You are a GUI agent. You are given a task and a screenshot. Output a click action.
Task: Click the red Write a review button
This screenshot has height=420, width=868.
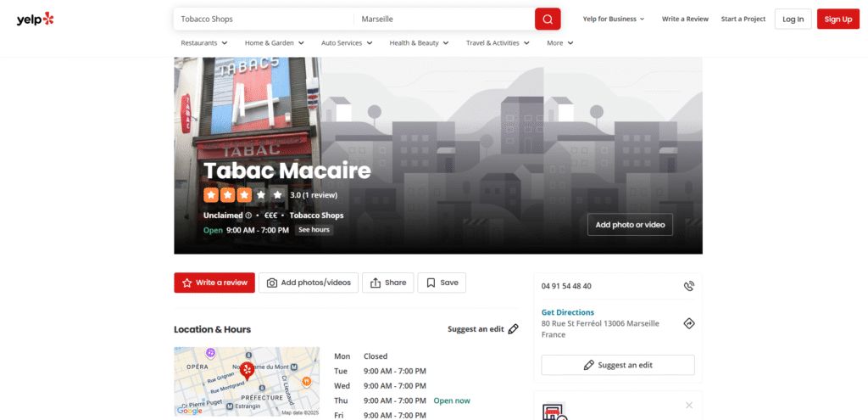(214, 283)
